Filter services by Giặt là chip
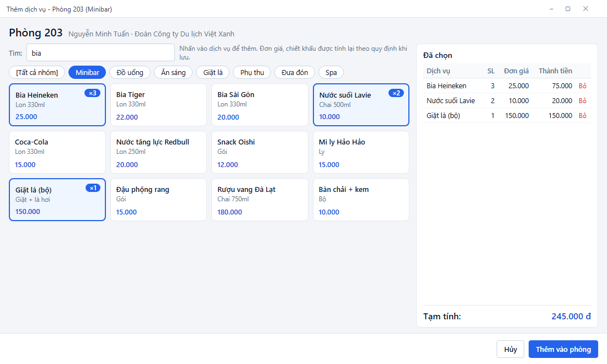 click(213, 72)
